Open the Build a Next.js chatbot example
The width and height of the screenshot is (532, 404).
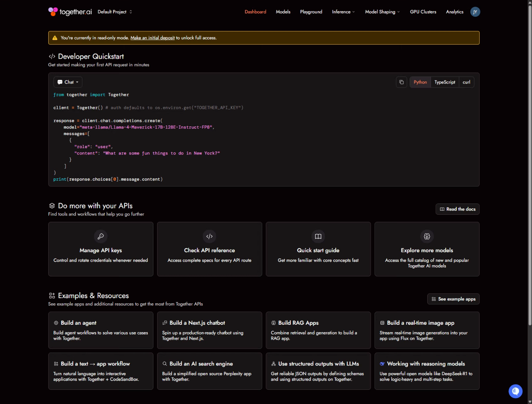point(210,330)
